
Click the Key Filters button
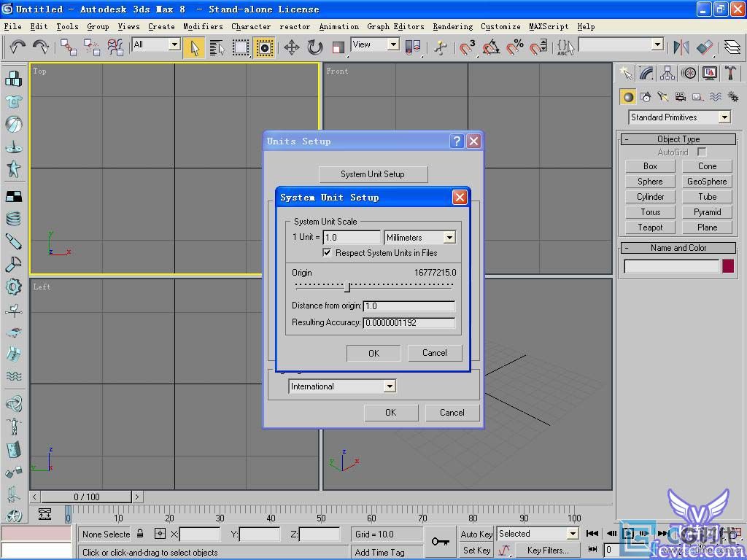click(548, 550)
